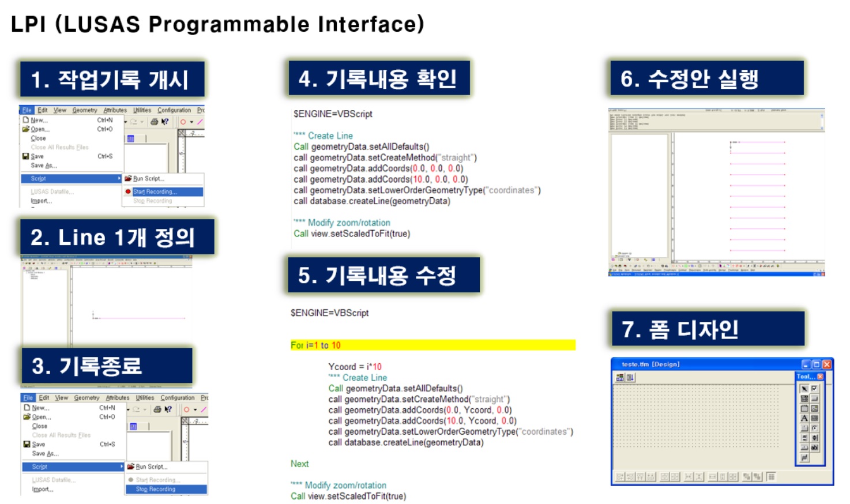Click Start Recording in step 1 Script submenu
850x504 pixels.
155,191
